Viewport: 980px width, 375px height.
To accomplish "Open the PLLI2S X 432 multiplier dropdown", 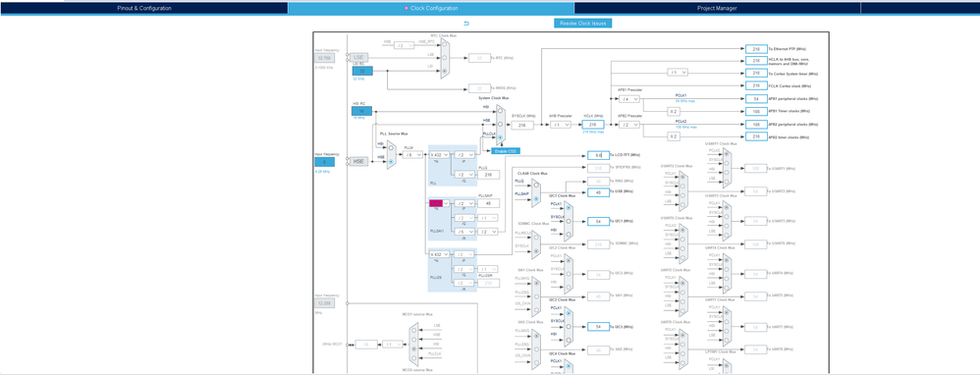I will pos(439,254).
